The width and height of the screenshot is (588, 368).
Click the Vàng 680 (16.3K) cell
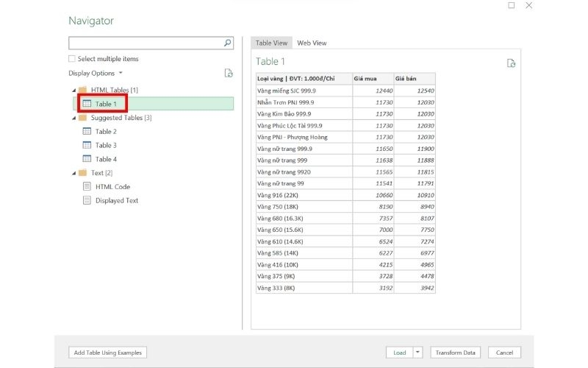point(304,218)
